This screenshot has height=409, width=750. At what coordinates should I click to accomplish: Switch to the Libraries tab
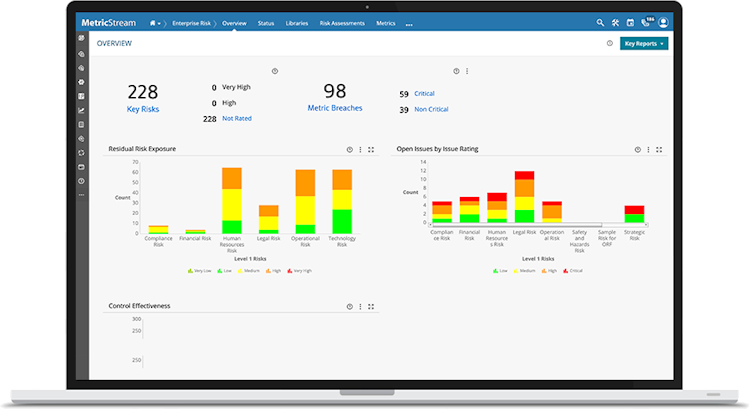coord(297,23)
